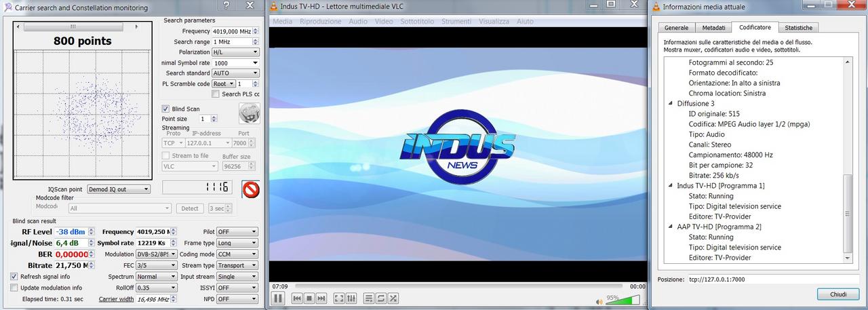868x310 pixels.
Task: Open the NPD OFF dropdown
Action: click(x=237, y=299)
